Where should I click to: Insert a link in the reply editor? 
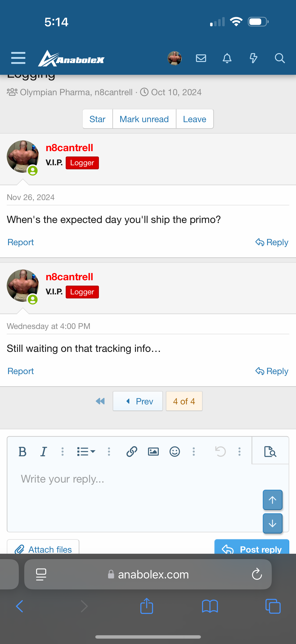pyautogui.click(x=132, y=452)
